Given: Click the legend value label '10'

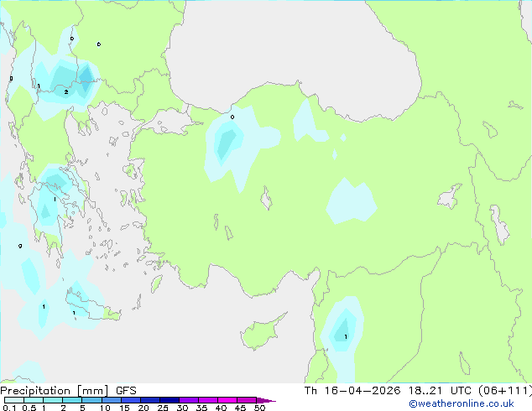Looking at the screenshot, I should [x=105, y=408].
